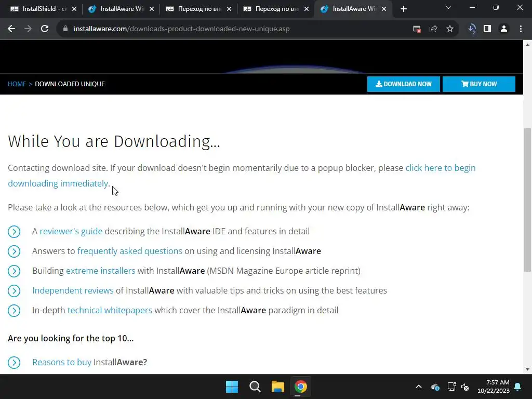
Task: Click scrollbar down arrow
Action: 527,369
